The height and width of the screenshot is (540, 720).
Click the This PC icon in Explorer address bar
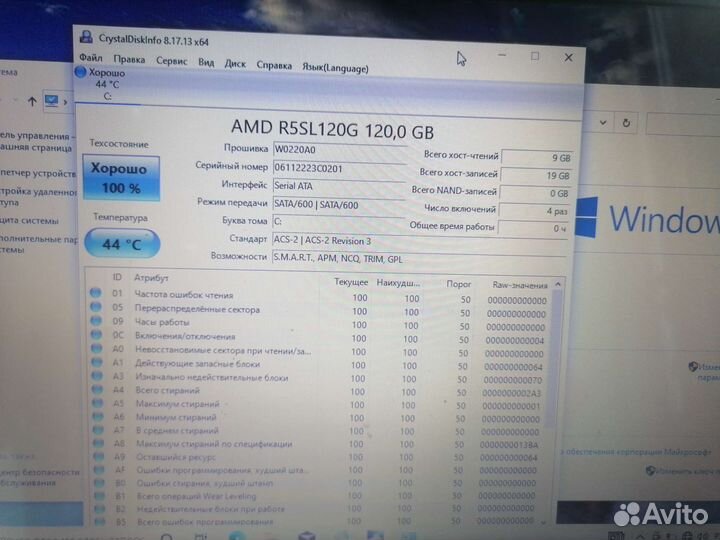51,101
